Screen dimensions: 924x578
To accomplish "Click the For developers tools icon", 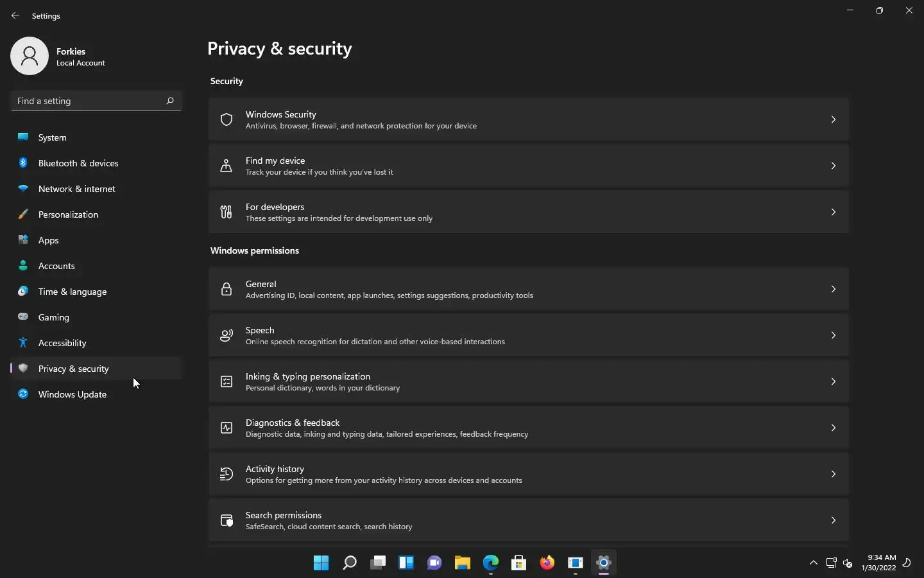I will 227,212.
